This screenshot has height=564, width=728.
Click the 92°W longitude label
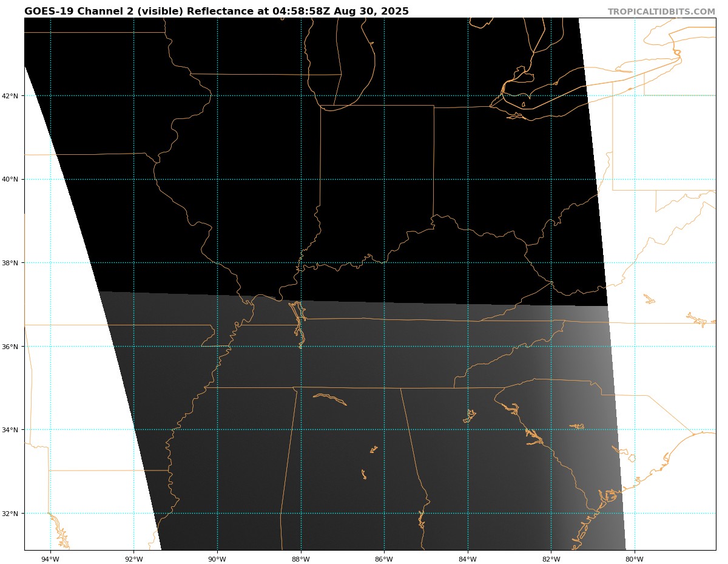click(133, 559)
